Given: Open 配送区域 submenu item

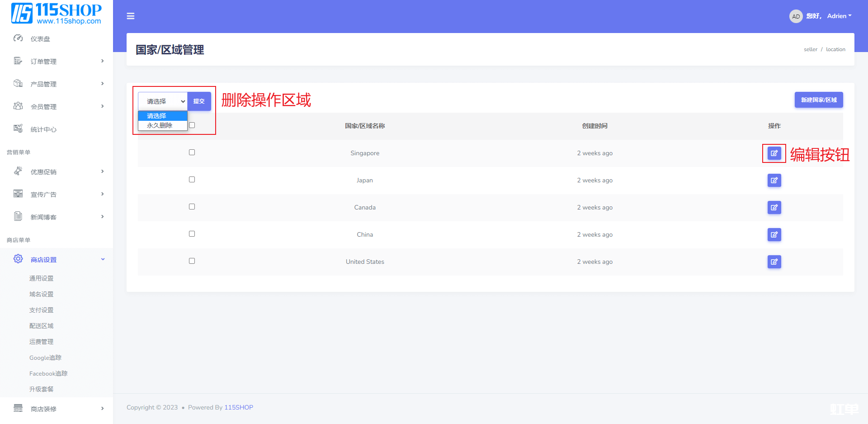Looking at the screenshot, I should coord(42,326).
